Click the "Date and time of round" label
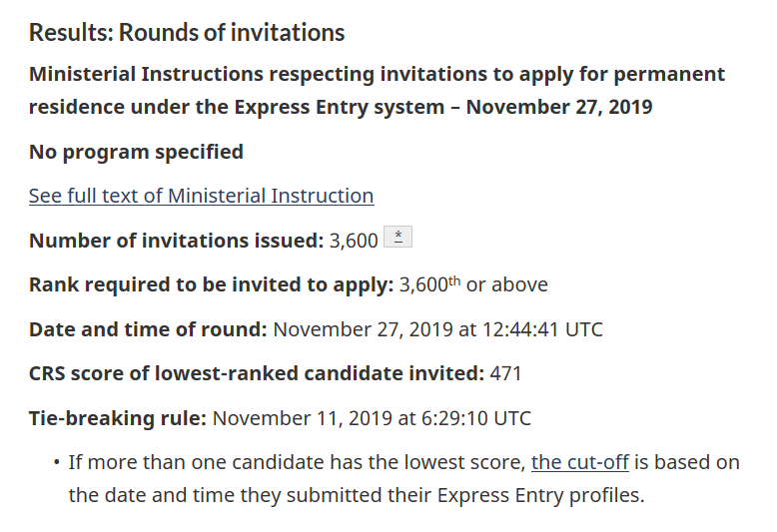Image resolution: width=777 pixels, height=532 pixels. 148,328
